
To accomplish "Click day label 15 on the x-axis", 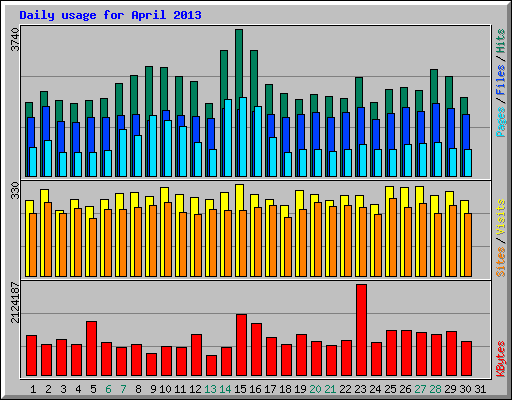I will pos(240,389).
